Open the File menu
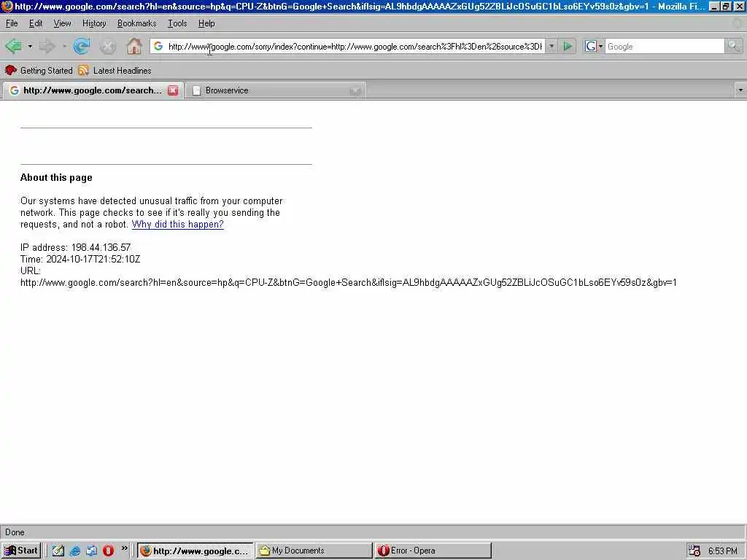747x560 pixels. (x=12, y=23)
